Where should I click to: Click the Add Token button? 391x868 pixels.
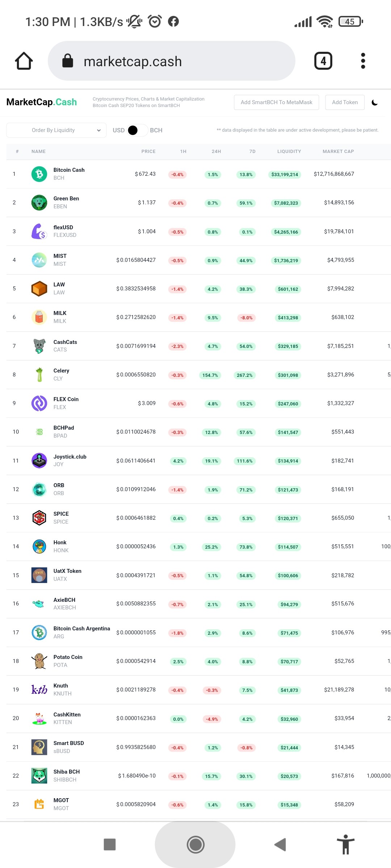[x=345, y=102]
